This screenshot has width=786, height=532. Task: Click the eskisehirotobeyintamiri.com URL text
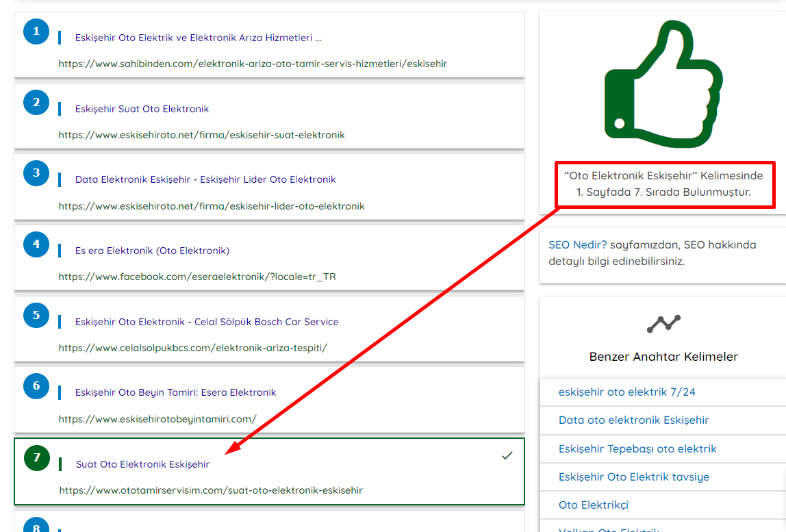click(x=157, y=419)
